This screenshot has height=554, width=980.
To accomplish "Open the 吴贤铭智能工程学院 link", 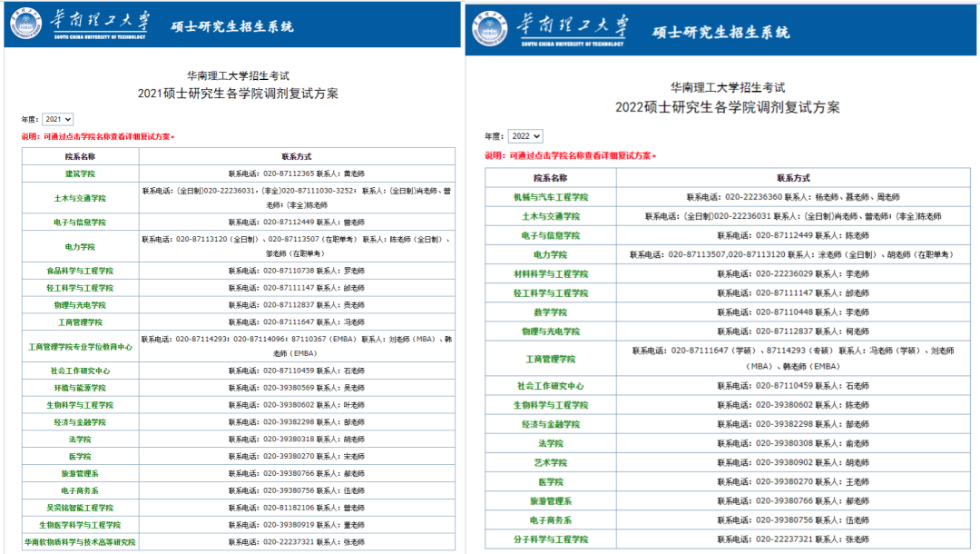I will click(80, 508).
